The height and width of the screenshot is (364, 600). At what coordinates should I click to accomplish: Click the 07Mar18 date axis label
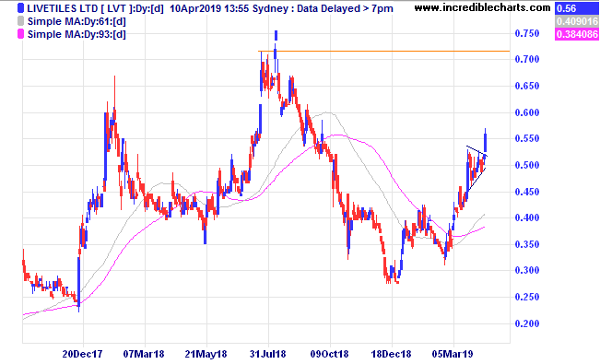point(144,354)
